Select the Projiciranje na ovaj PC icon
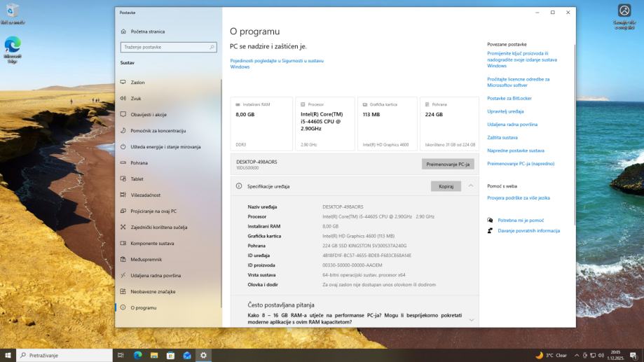The image size is (644, 362). (x=123, y=211)
